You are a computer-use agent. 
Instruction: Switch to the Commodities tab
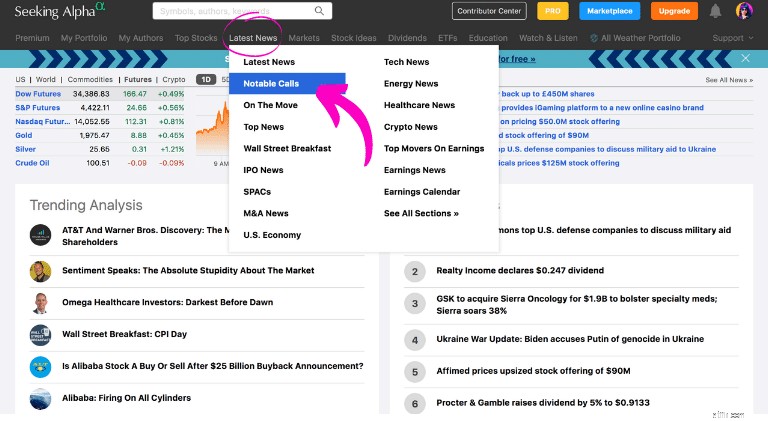(90, 79)
